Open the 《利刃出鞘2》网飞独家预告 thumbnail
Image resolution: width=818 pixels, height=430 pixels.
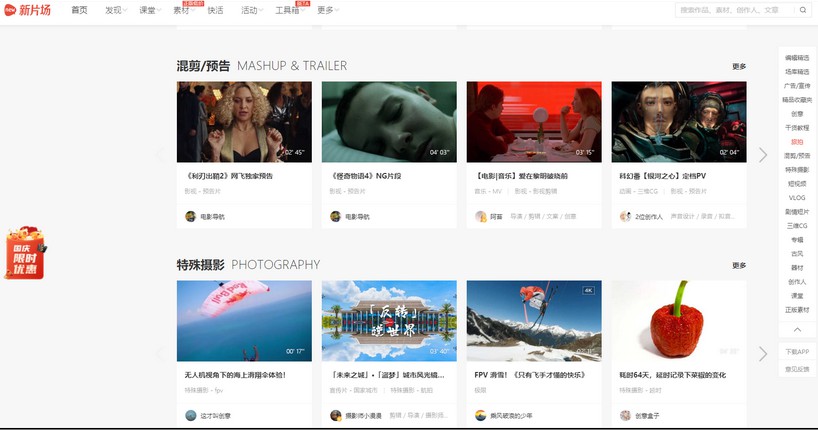click(x=244, y=122)
